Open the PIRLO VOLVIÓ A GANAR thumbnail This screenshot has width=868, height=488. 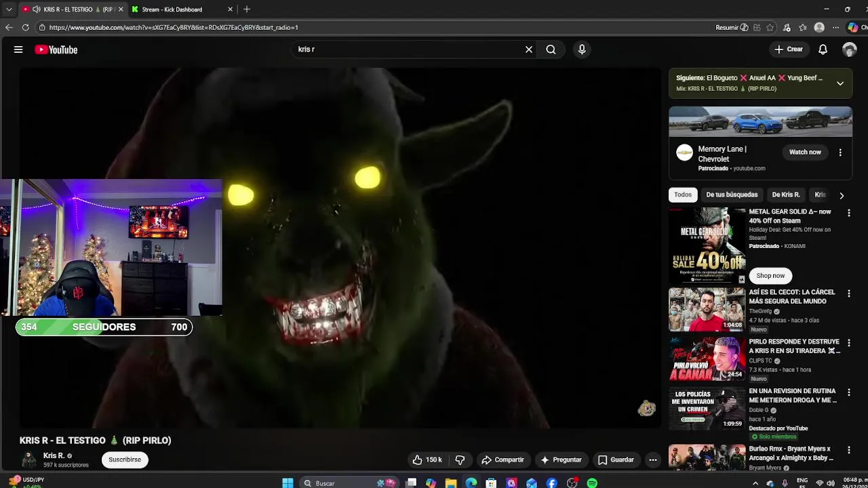tap(707, 359)
